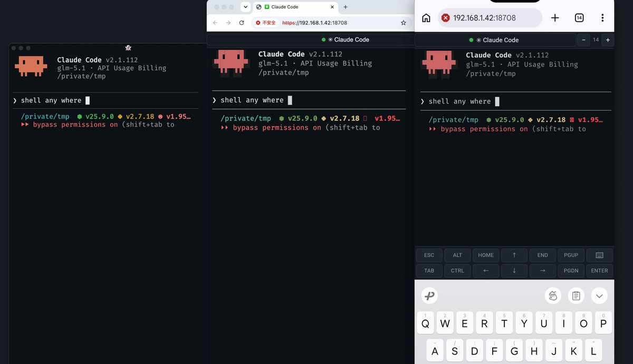
Task: Tap the P logo icon above keyboard
Action: pos(430,296)
